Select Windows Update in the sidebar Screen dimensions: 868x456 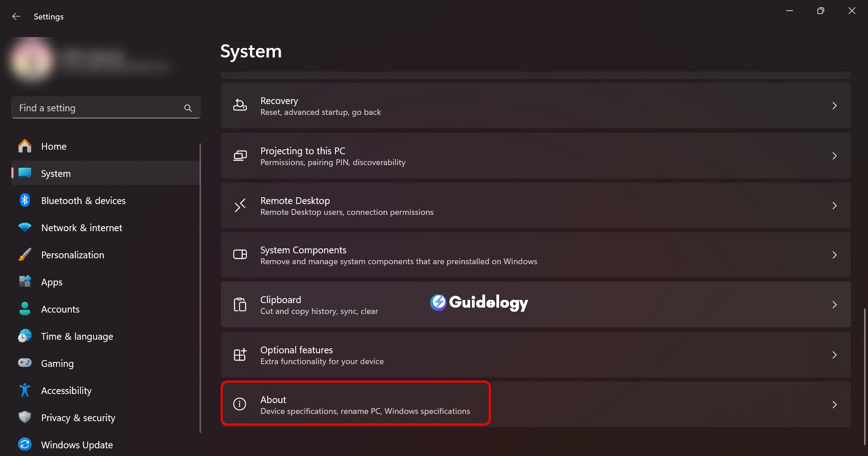(77, 445)
